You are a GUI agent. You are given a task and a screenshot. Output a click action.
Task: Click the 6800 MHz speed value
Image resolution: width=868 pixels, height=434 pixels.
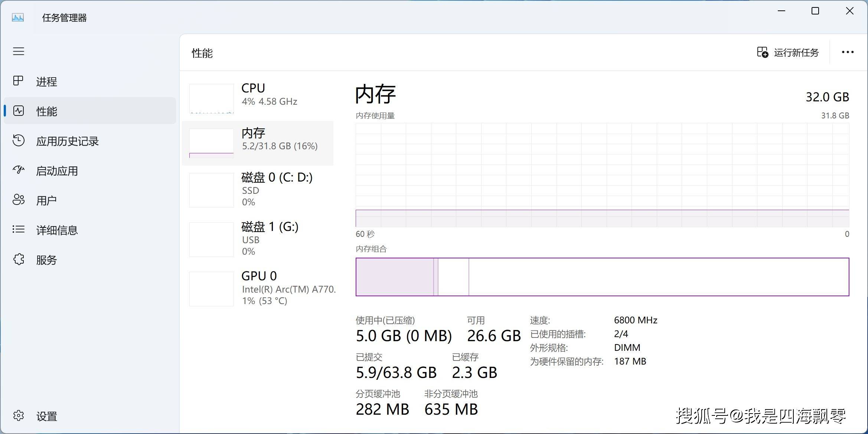point(636,320)
